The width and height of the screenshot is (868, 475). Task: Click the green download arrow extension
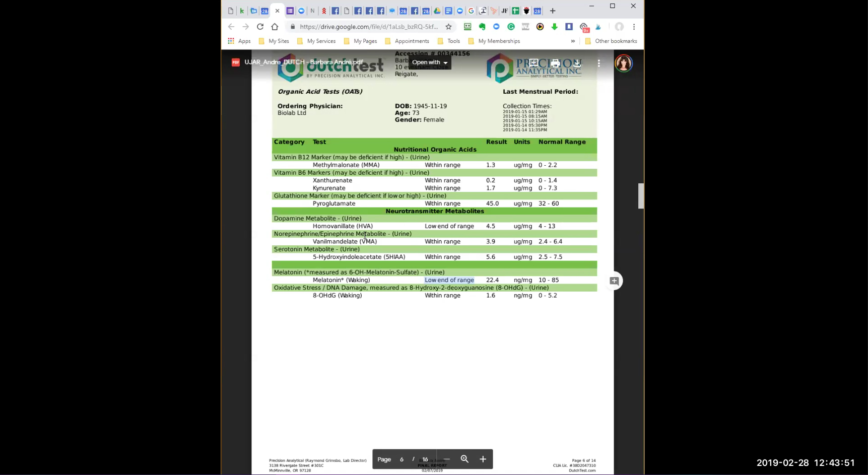555,27
